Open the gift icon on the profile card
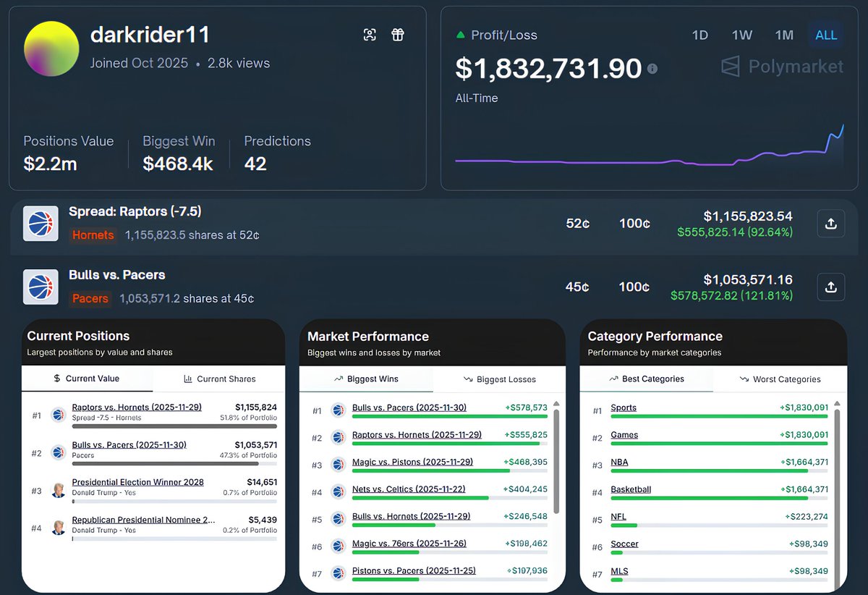Screen dimensions: 868x595 click(x=398, y=34)
